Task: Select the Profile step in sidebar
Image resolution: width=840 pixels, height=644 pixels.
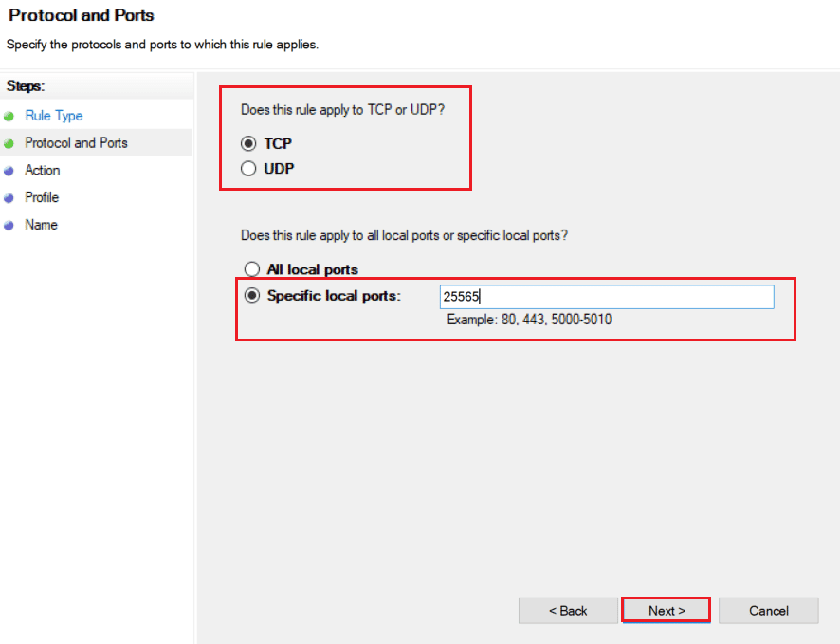Action: [x=42, y=197]
